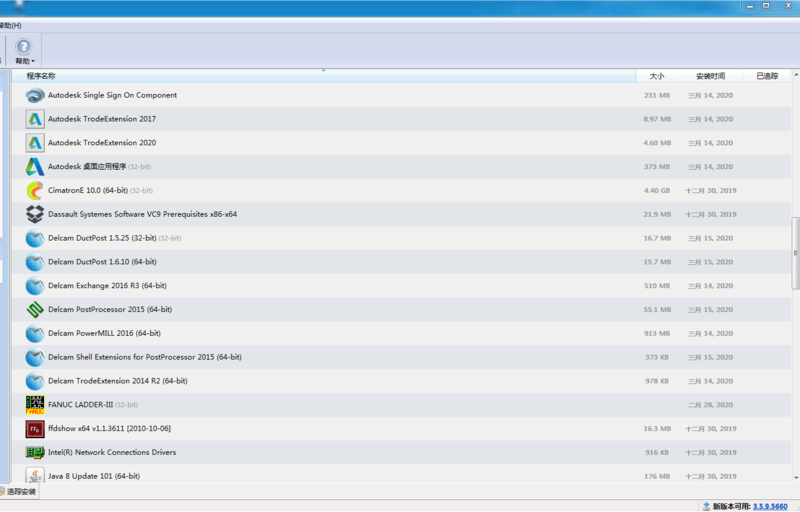This screenshot has height=512, width=800.
Task: Click the Delcam PostProcessor 2015 green icon
Action: click(x=35, y=310)
